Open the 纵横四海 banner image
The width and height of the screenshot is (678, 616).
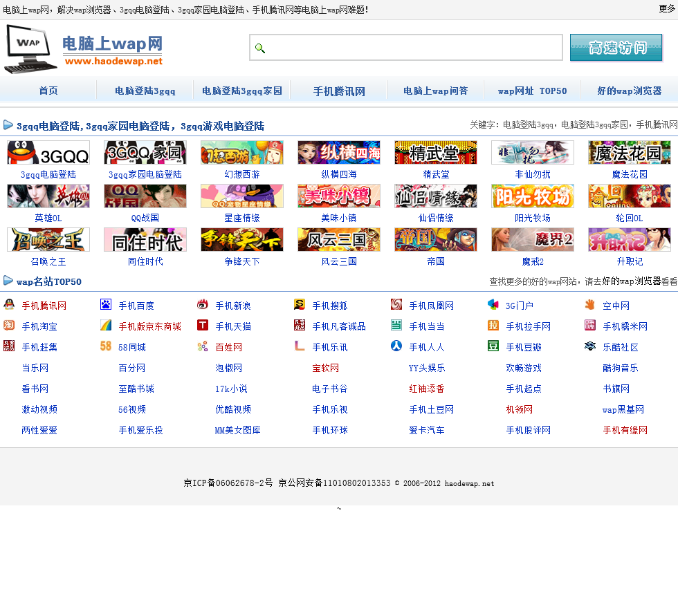click(339, 153)
